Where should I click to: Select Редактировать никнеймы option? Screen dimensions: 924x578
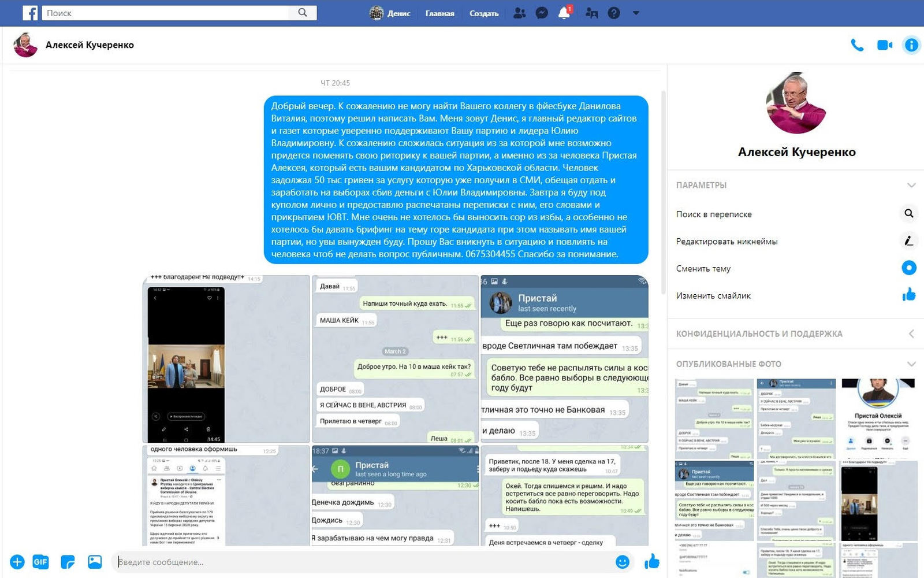(726, 241)
